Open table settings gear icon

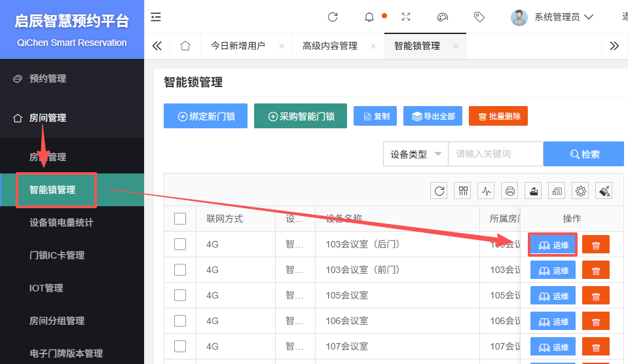[x=580, y=191]
